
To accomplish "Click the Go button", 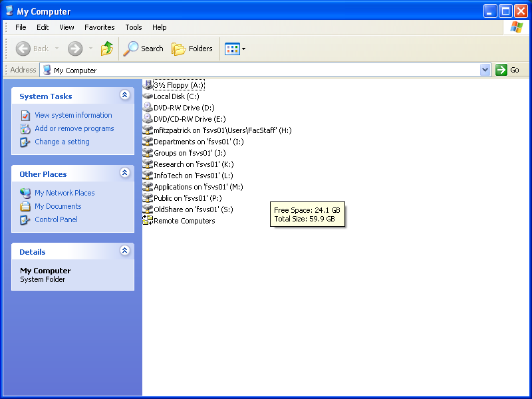I will tap(507, 70).
